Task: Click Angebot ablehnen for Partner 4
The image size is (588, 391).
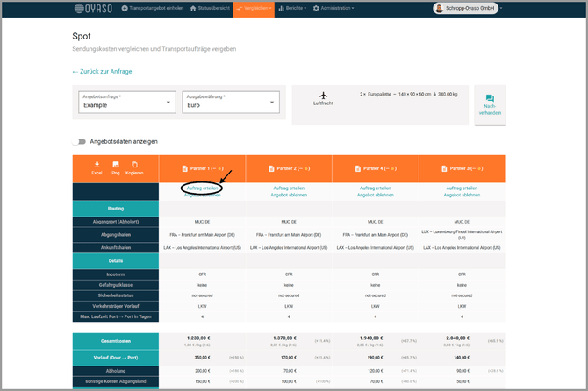Action: pyautogui.click(x=376, y=195)
